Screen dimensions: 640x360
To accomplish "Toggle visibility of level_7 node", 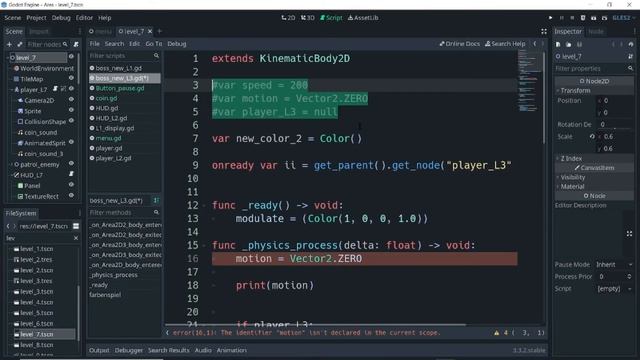I will point(71,57).
